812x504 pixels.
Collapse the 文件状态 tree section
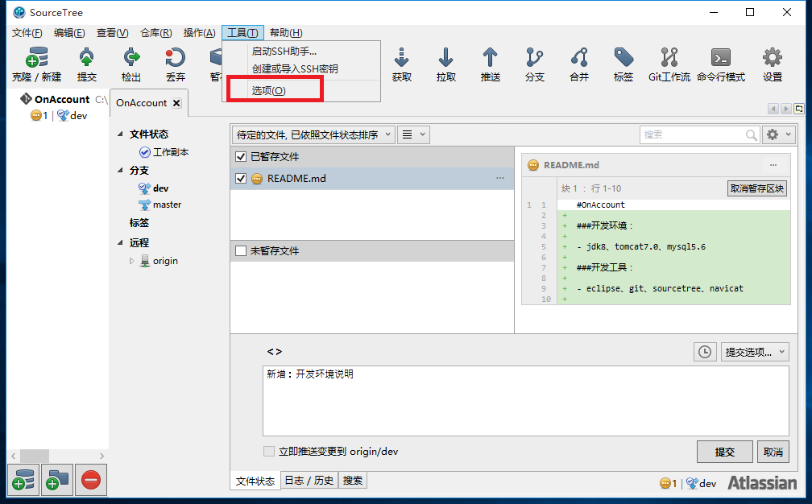pyautogui.click(x=120, y=134)
